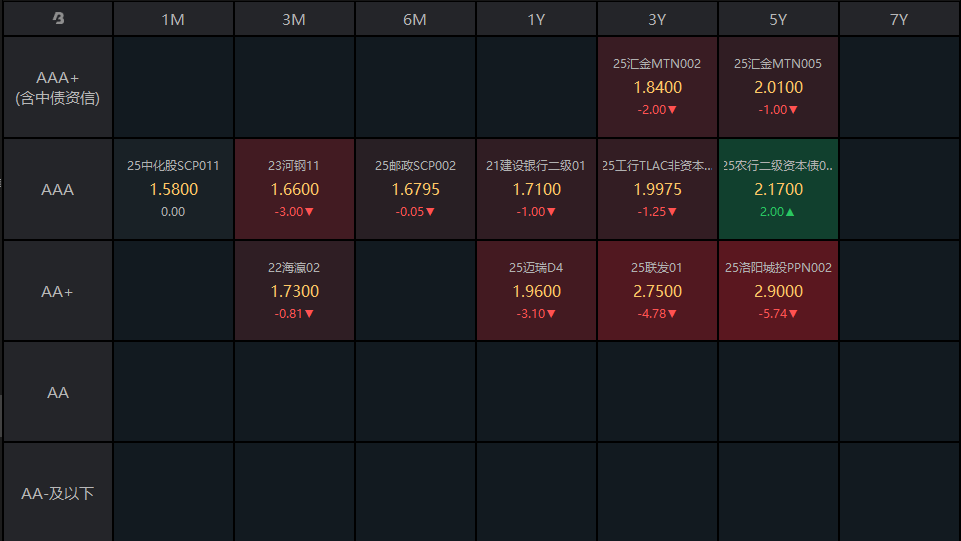Click the 21建设银行二级01 bond cell

tap(536, 189)
